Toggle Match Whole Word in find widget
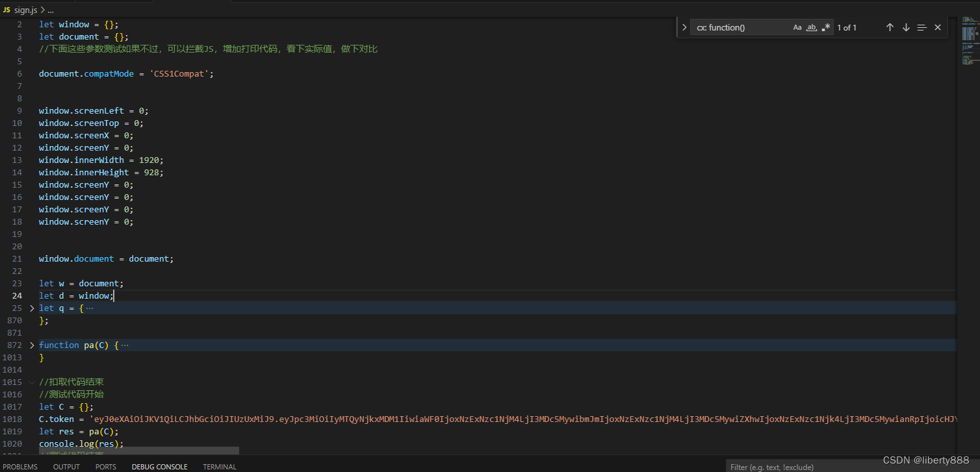This screenshot has height=472, width=980. [812, 27]
